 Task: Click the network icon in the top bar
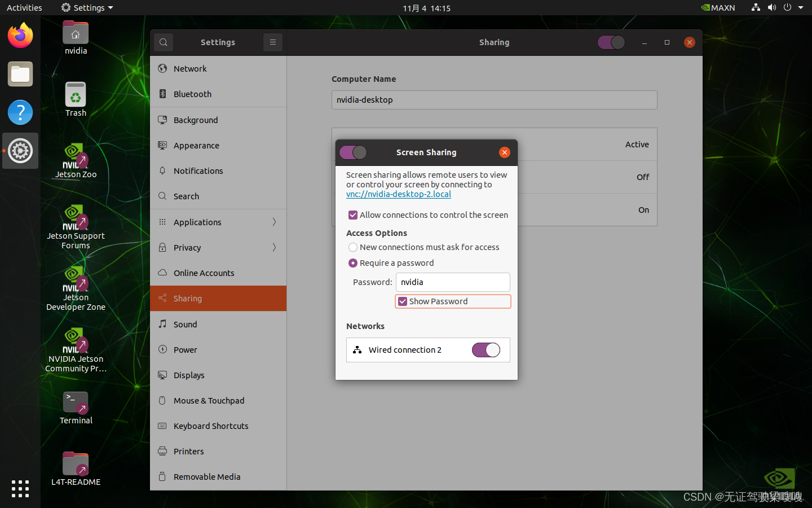[x=756, y=7]
